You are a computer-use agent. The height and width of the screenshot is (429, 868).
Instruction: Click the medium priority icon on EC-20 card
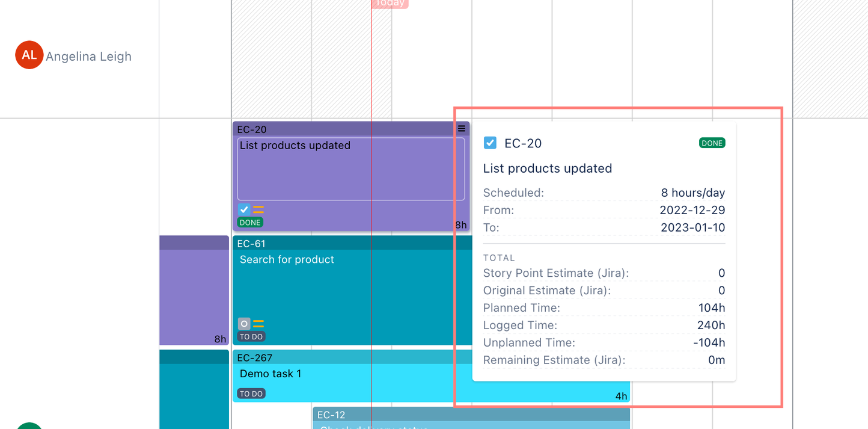(258, 209)
